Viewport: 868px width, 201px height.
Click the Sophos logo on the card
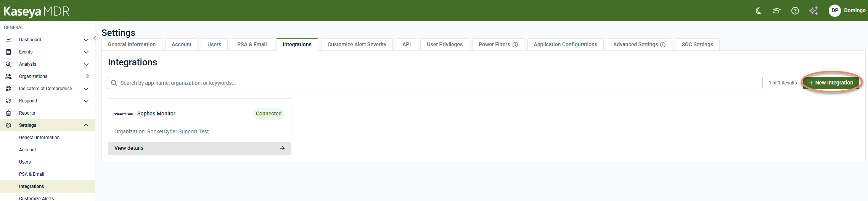tap(124, 114)
